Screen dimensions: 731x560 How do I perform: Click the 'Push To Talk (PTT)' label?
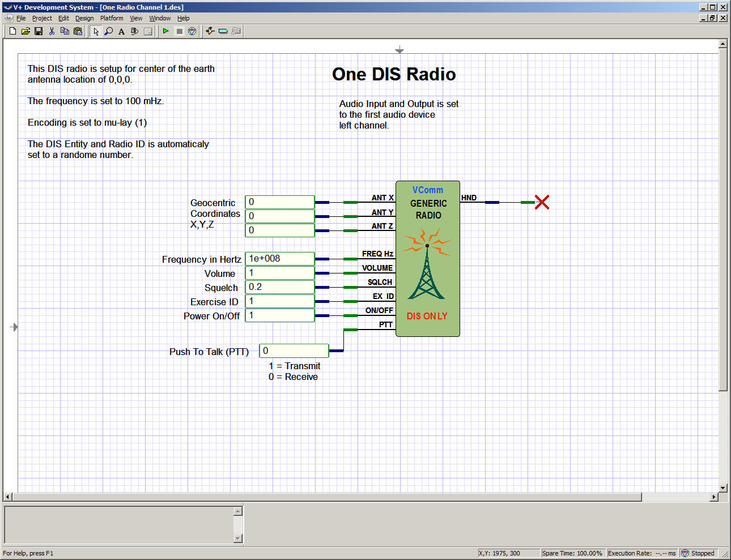tap(209, 352)
